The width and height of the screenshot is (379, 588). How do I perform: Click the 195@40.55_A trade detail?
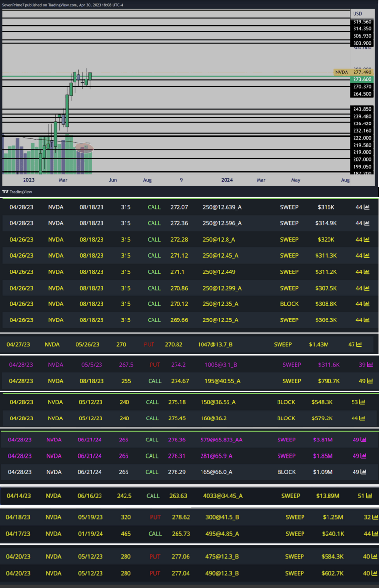[x=221, y=381]
